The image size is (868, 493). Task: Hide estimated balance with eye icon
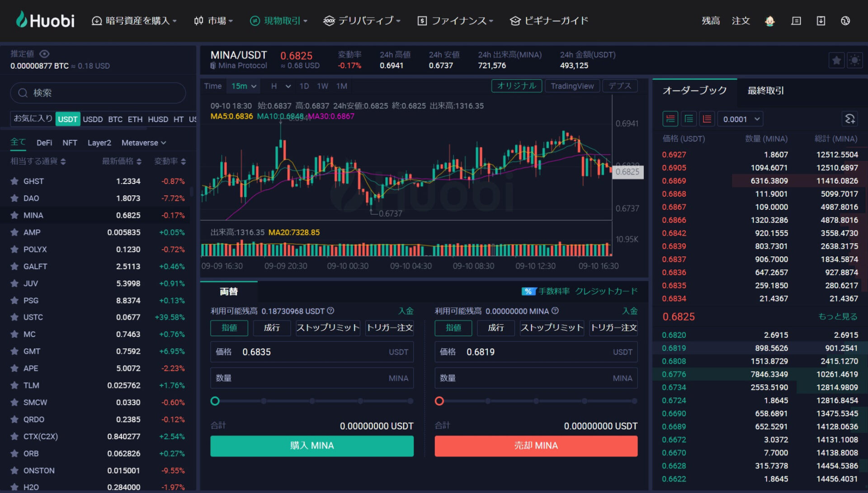44,54
